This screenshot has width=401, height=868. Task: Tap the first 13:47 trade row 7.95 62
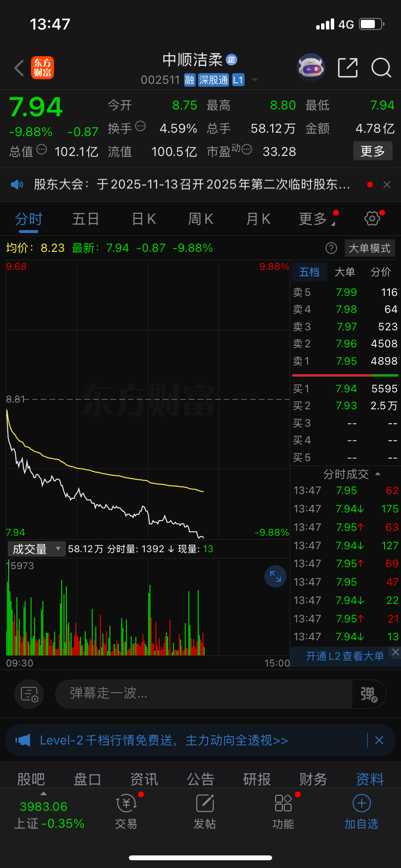coord(345,490)
